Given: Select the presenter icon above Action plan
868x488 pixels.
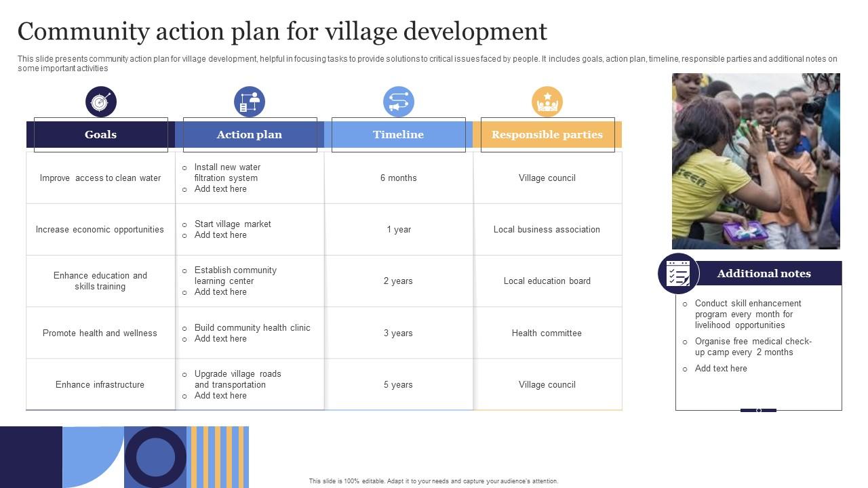Looking at the screenshot, I should (250, 101).
